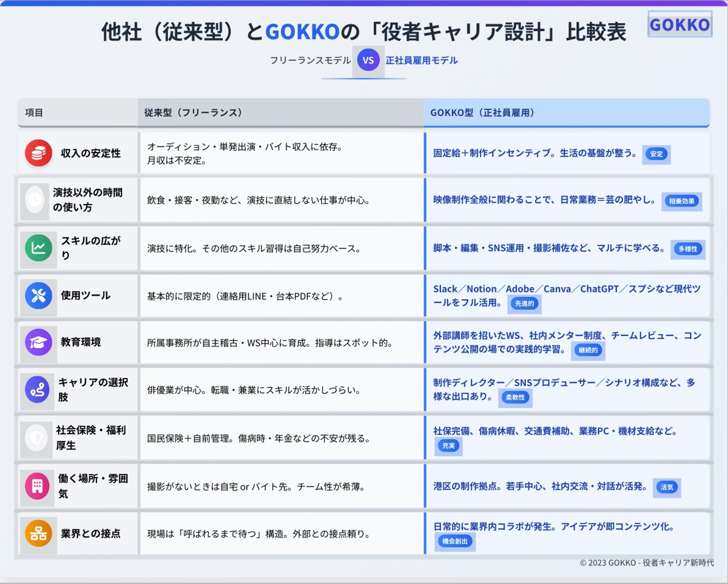Screen dimensions: 728x584
Task: Click the purple graduation cap icon for 教育環境
Action: (x=38, y=342)
